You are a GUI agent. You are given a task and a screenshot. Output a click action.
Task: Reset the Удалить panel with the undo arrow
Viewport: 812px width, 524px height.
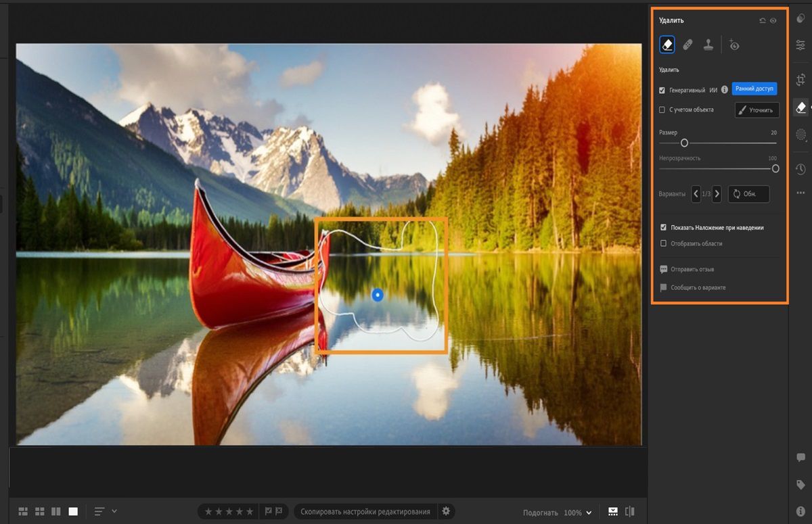[763, 20]
